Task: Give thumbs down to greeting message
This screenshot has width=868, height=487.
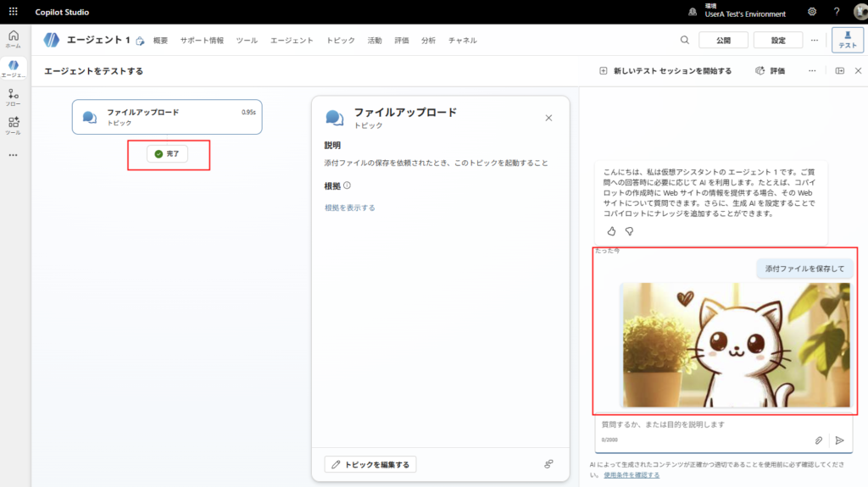Action: tap(630, 231)
